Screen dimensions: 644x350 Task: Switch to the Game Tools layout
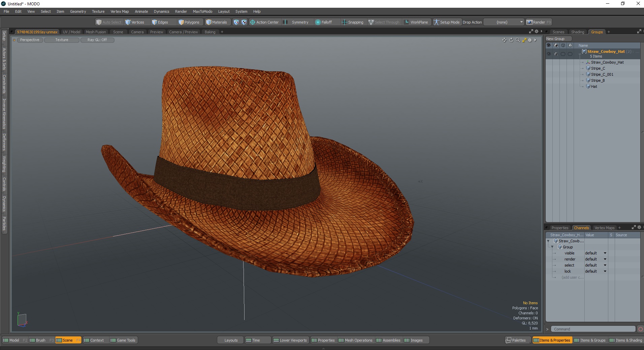coord(123,340)
